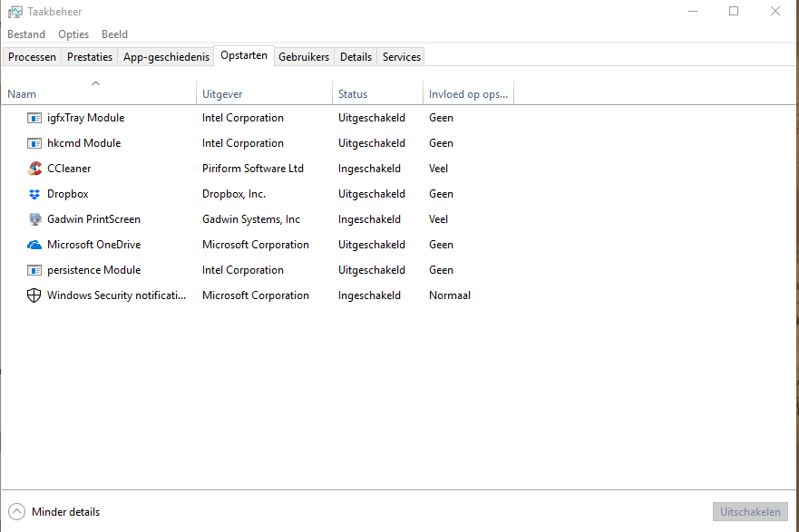Collapse view with Minder details arrow
This screenshot has height=532, width=799.
[16, 512]
